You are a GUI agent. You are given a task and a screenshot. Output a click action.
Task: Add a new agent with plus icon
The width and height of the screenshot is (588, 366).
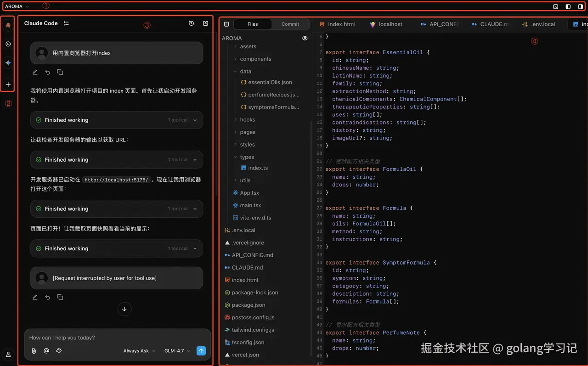tap(8, 84)
